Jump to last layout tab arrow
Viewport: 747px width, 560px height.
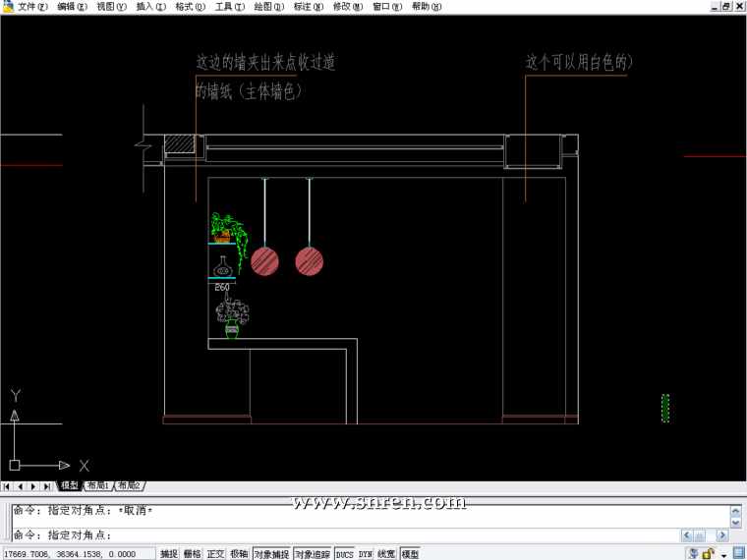[x=47, y=486]
